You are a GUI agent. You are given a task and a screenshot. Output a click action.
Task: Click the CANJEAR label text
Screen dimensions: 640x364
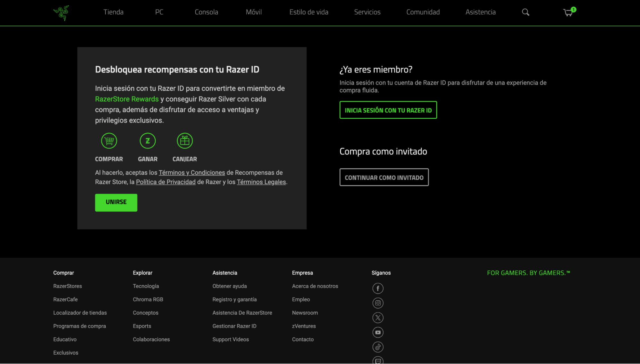pos(185,159)
